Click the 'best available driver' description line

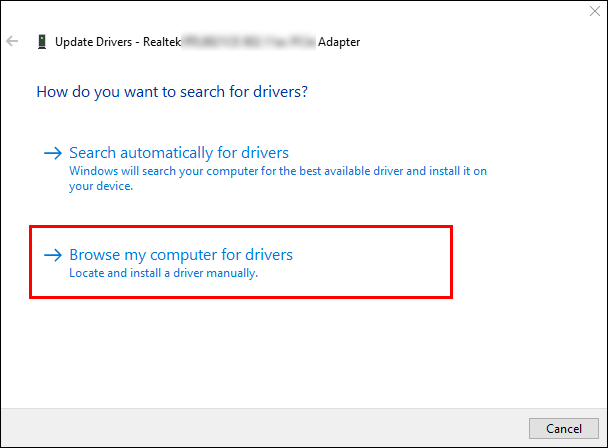click(278, 171)
